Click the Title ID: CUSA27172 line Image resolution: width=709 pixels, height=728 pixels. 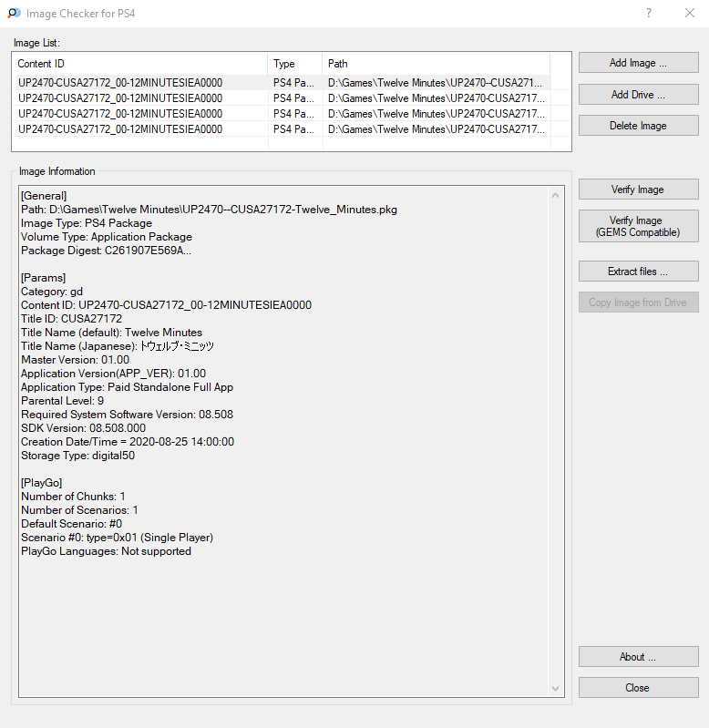(71, 319)
